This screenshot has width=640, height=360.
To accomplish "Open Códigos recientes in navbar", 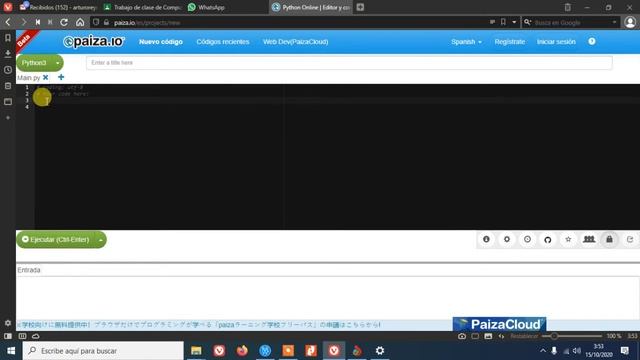I will coord(223,42).
